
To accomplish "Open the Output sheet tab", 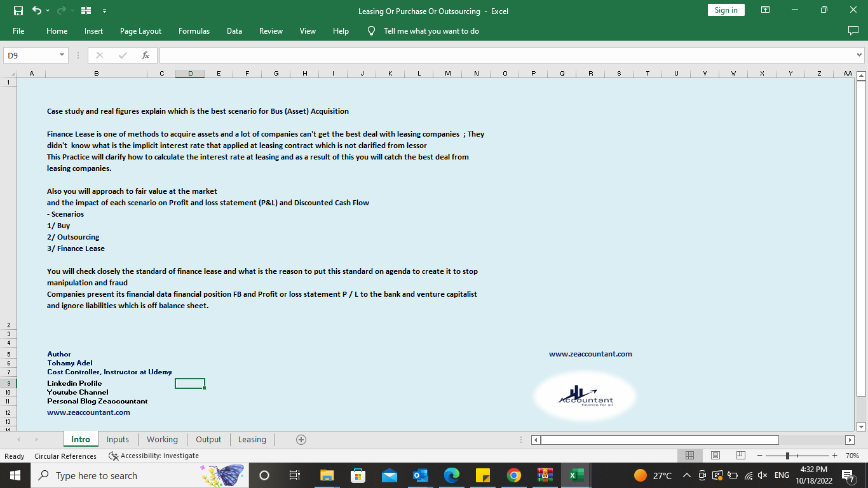I will [x=208, y=439].
